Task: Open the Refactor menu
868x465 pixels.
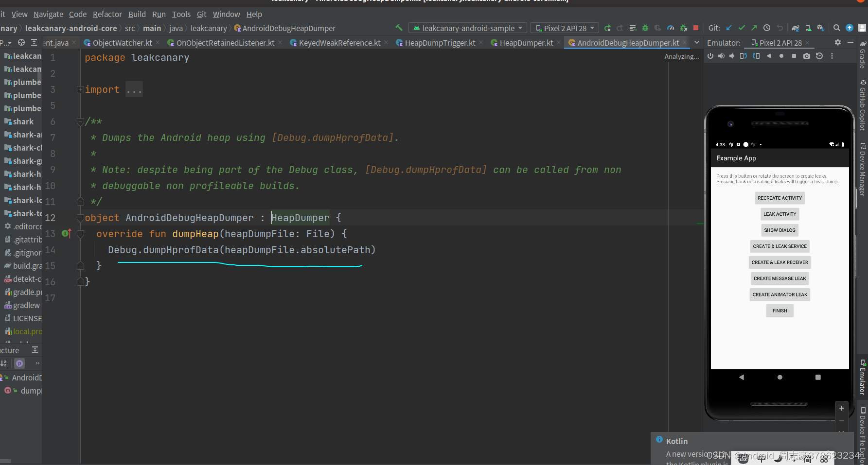Action: [107, 14]
